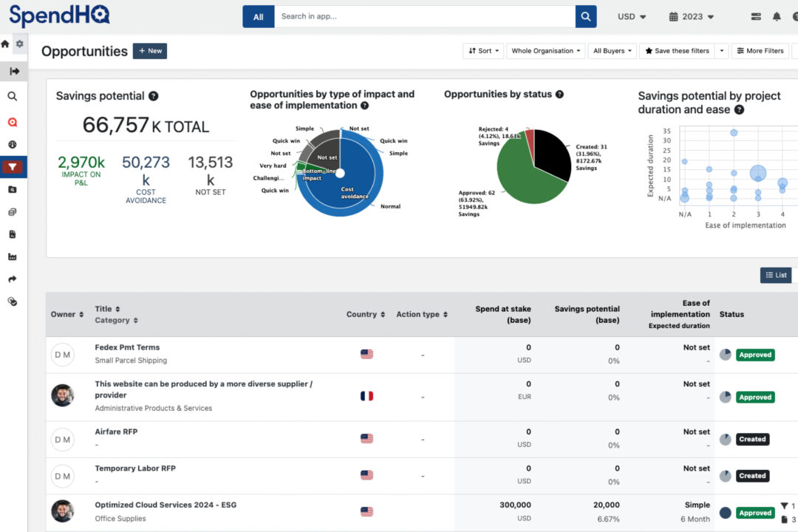
Task: Select the magnifying glass search icon in sidebar
Action: pos(13,96)
